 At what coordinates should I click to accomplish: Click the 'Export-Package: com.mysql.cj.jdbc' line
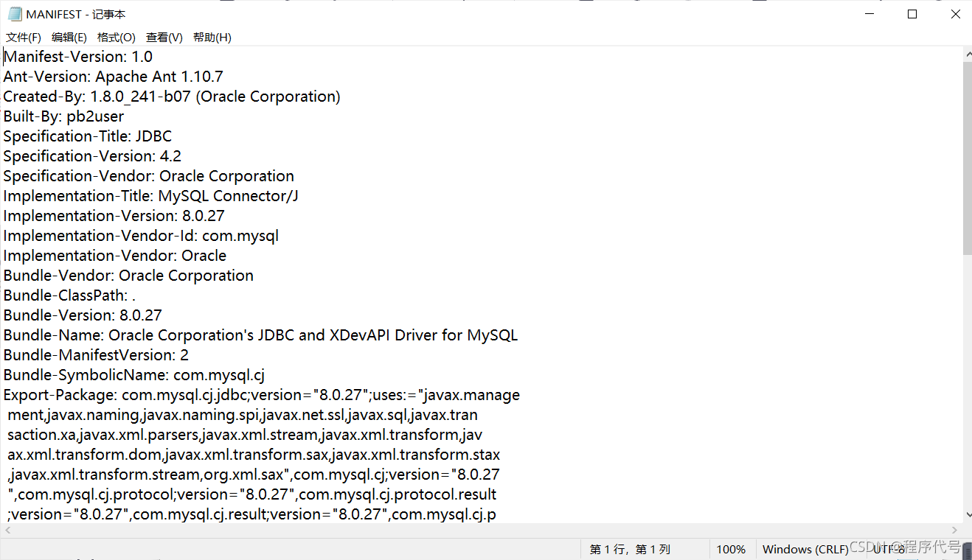pyautogui.click(x=262, y=395)
